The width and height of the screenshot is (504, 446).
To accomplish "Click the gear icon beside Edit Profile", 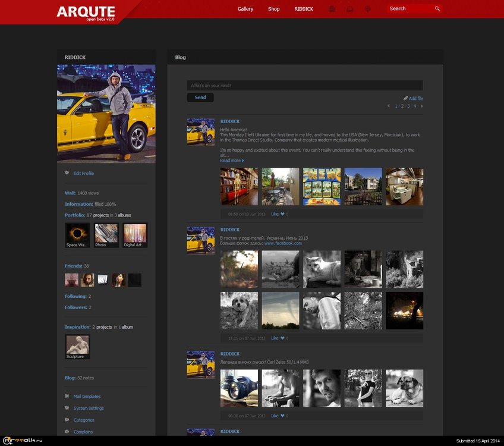I will pos(67,173).
